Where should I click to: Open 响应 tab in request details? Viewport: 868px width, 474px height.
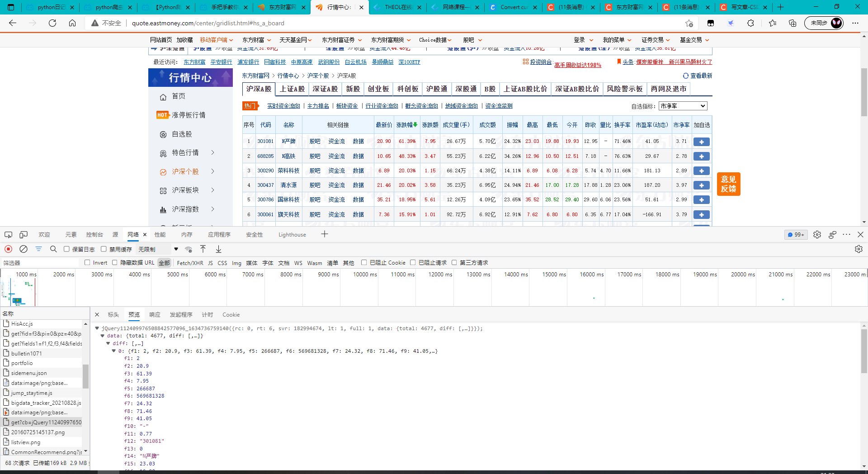(155, 315)
